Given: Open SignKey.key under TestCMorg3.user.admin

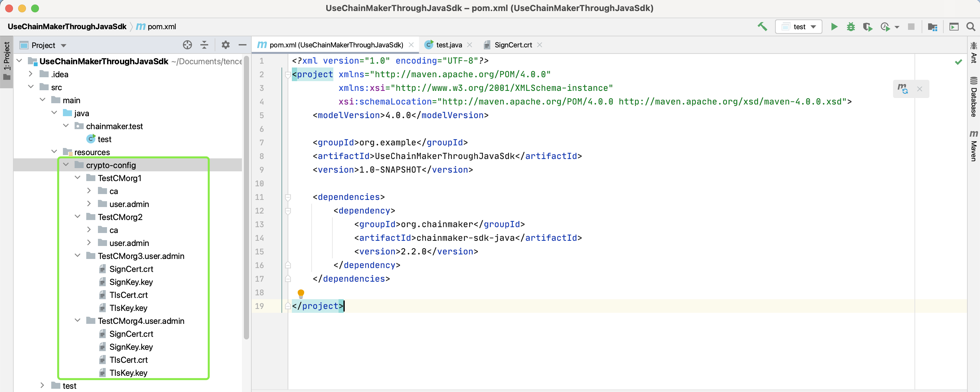Looking at the screenshot, I should [131, 282].
